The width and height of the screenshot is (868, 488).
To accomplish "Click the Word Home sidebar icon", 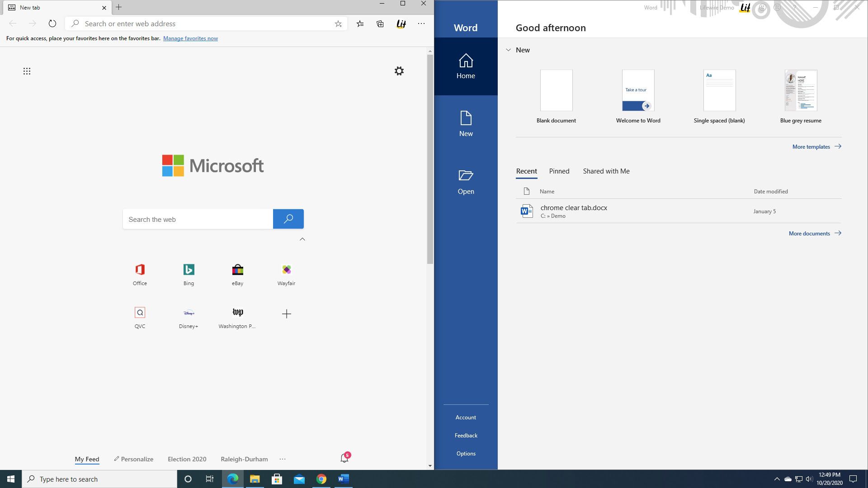I will click(466, 66).
